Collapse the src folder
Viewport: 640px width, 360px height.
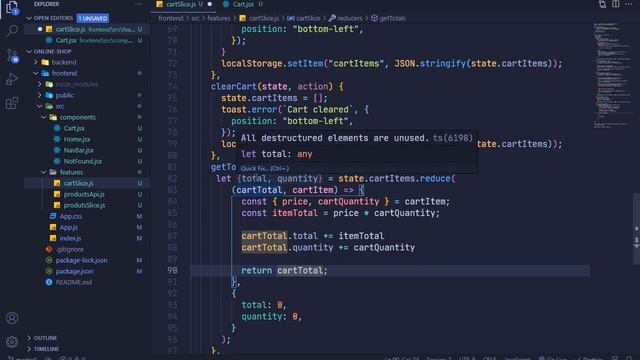click(x=40, y=107)
